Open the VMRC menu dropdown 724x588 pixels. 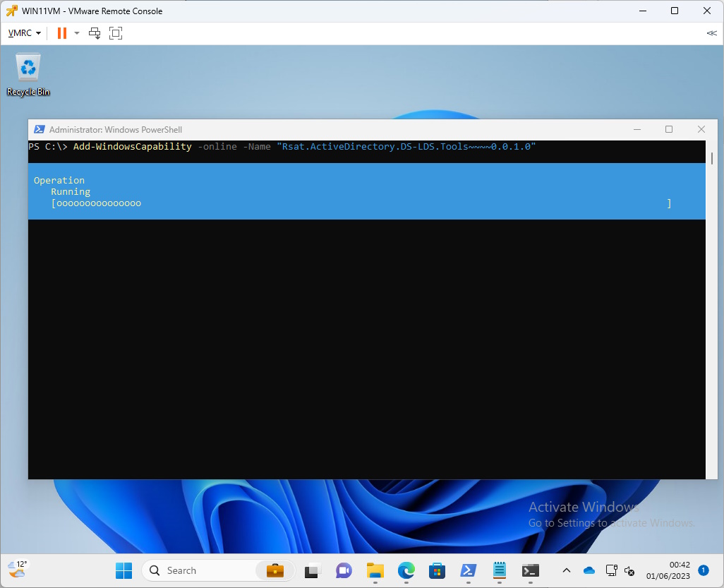[x=25, y=33]
